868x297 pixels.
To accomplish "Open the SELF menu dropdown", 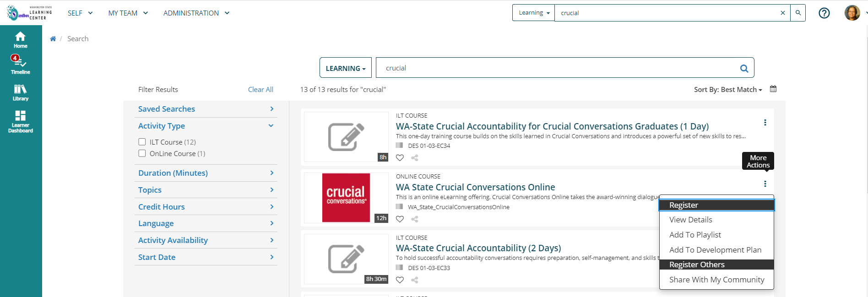I will [x=80, y=13].
